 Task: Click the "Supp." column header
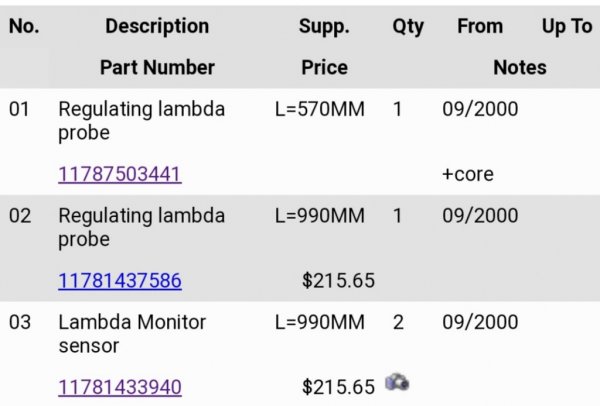pyautogui.click(x=324, y=27)
